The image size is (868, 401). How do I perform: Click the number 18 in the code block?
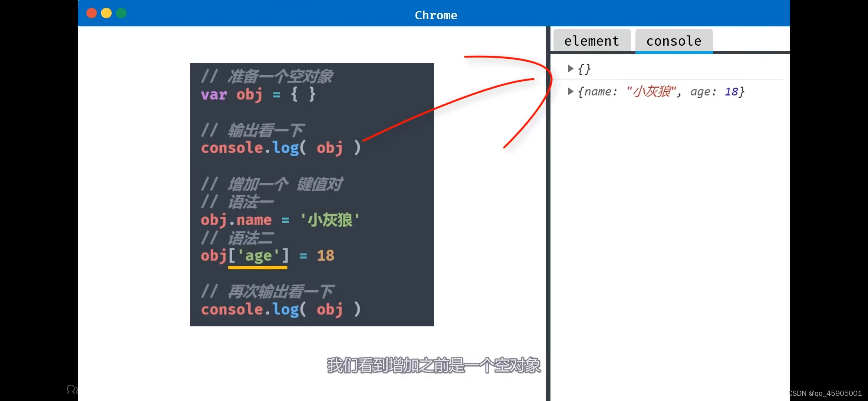325,255
